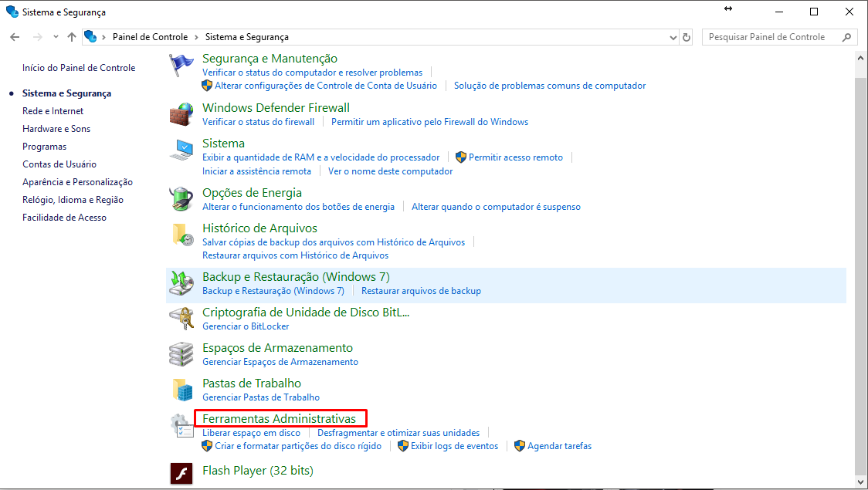Click Verificar o status do firewall
The width and height of the screenshot is (868, 490).
click(258, 122)
